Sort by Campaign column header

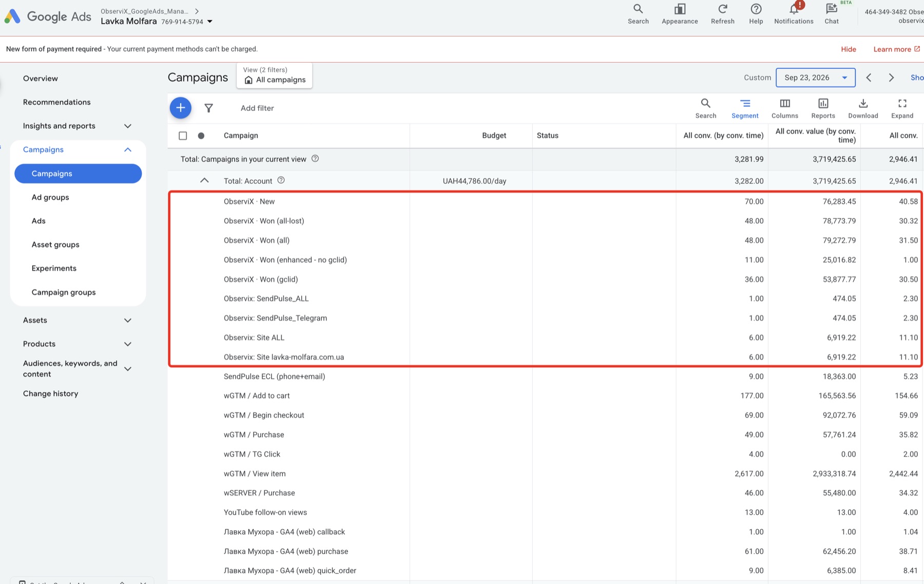241,136
